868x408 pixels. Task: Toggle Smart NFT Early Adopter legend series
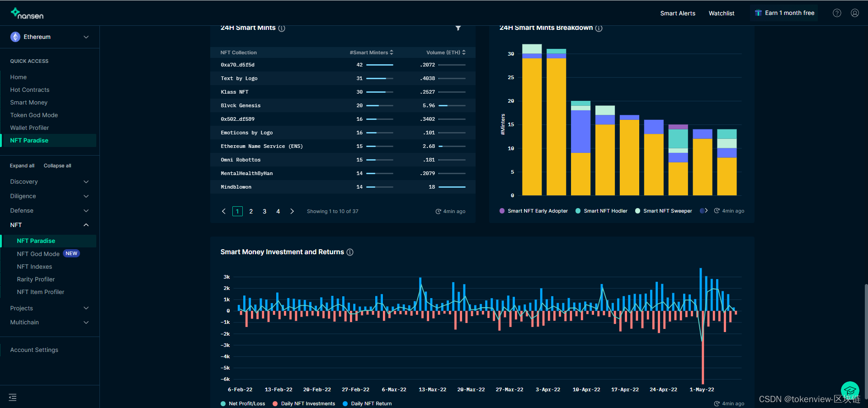533,211
